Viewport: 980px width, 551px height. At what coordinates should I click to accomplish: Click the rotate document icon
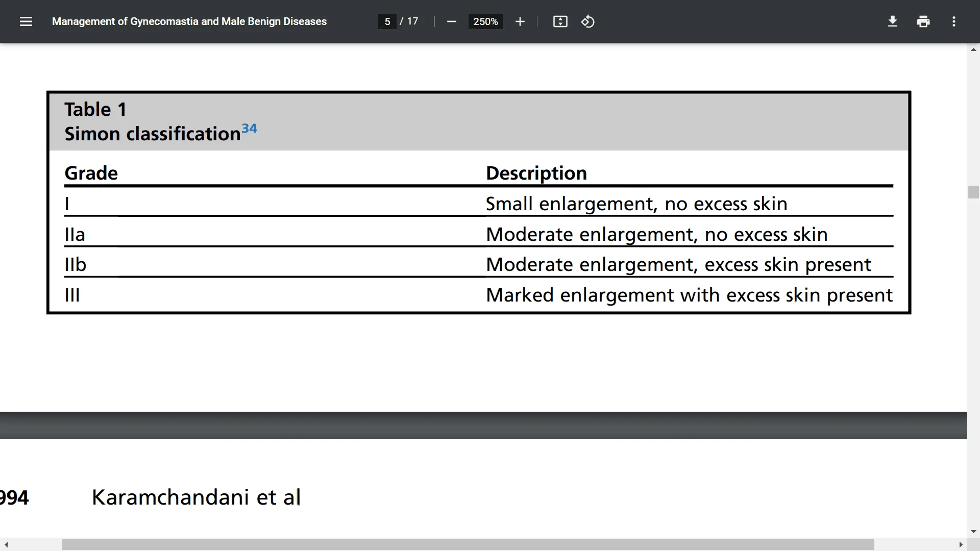pos(587,21)
